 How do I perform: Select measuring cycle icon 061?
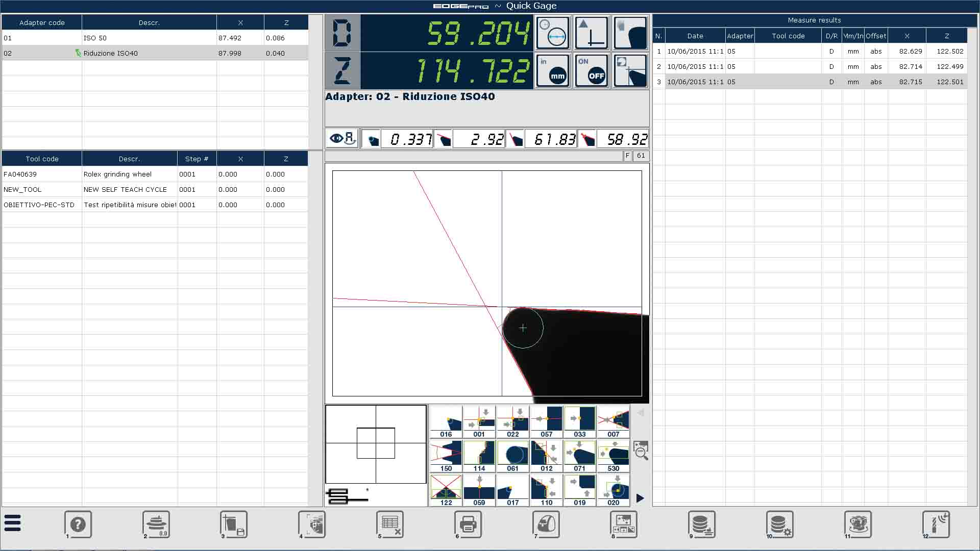pyautogui.click(x=513, y=457)
